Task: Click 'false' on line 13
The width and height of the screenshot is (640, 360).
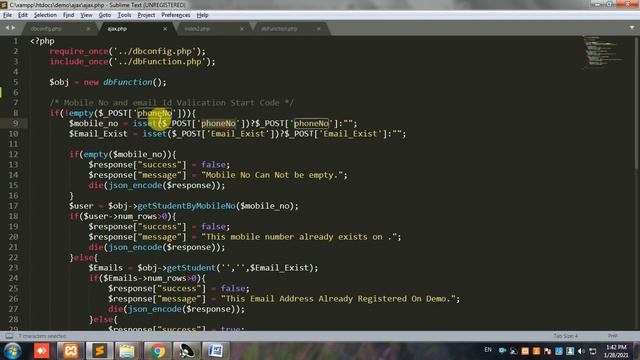Action: pos(213,165)
